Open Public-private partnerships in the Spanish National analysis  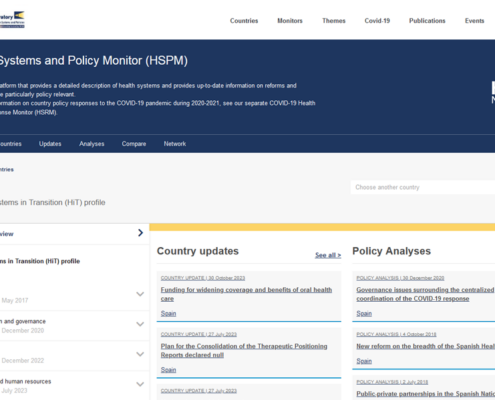[x=426, y=394]
